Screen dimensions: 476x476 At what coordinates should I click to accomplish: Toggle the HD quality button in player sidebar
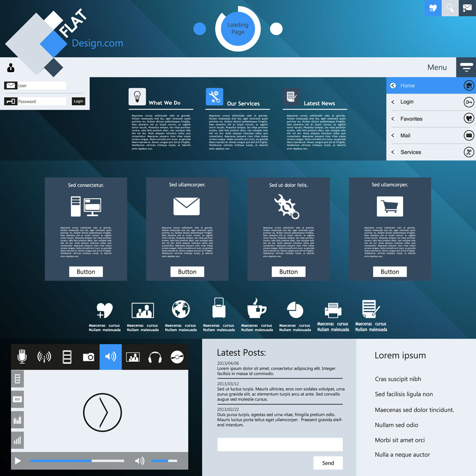coord(18,399)
